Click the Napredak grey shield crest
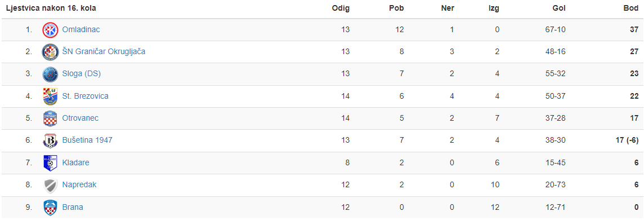The image size is (644, 220). click(50, 185)
